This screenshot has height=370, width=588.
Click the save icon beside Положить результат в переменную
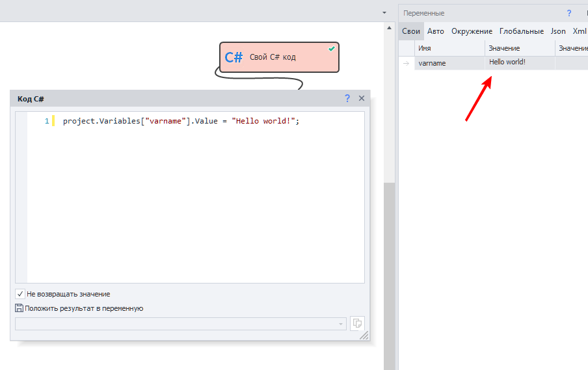(19, 308)
